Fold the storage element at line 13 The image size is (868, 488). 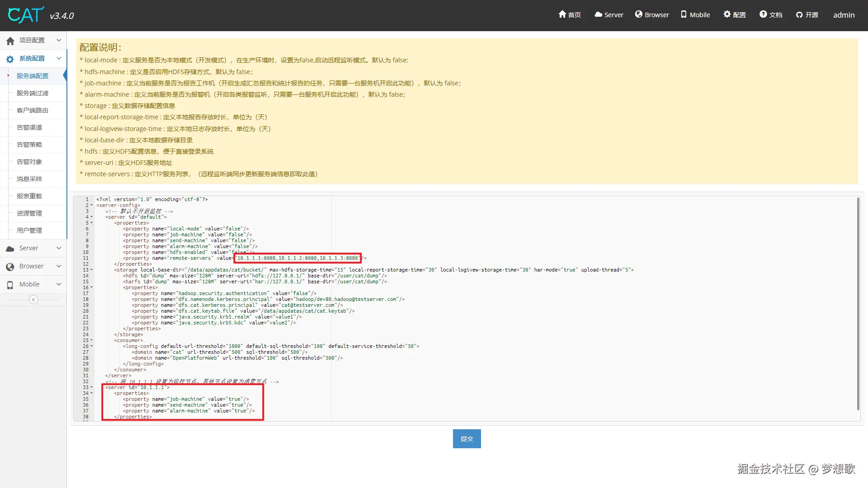tap(92, 270)
